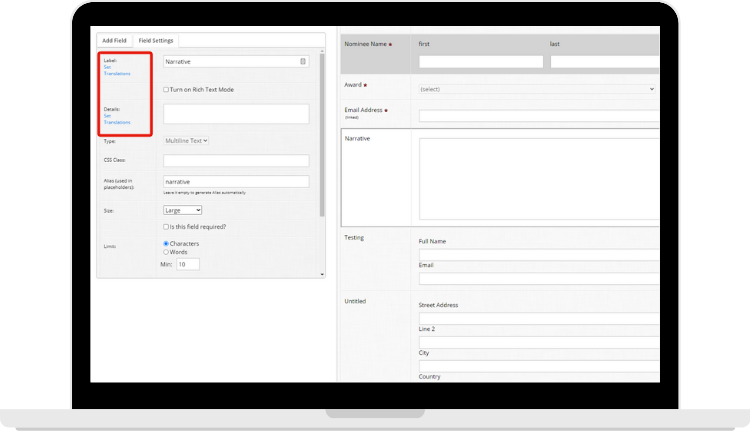750x433 pixels.
Task: Click the Email input under Testing
Action: point(539,278)
